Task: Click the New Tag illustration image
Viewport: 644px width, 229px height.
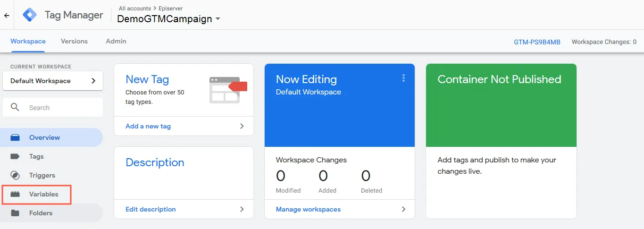Action: (x=228, y=90)
